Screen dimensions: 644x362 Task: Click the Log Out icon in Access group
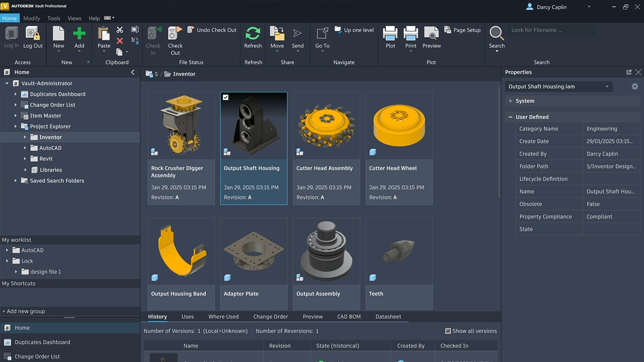click(x=33, y=34)
